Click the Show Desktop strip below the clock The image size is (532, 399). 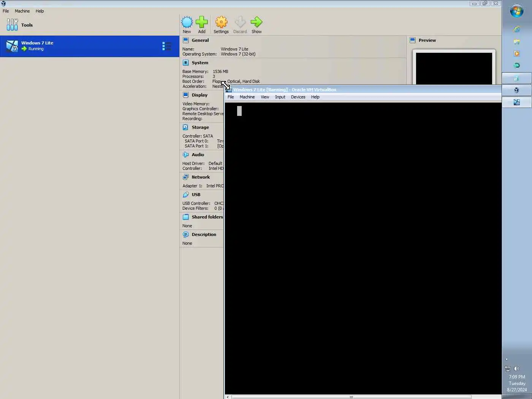point(517,396)
